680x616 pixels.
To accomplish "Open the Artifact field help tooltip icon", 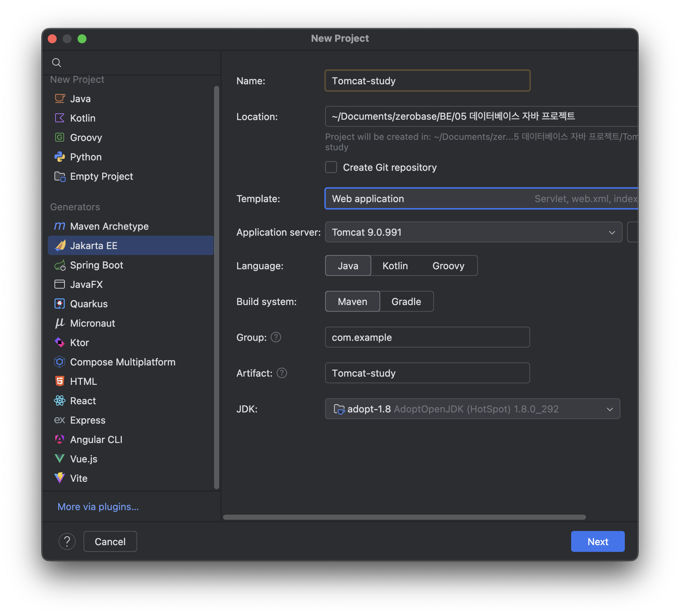I will click(282, 373).
